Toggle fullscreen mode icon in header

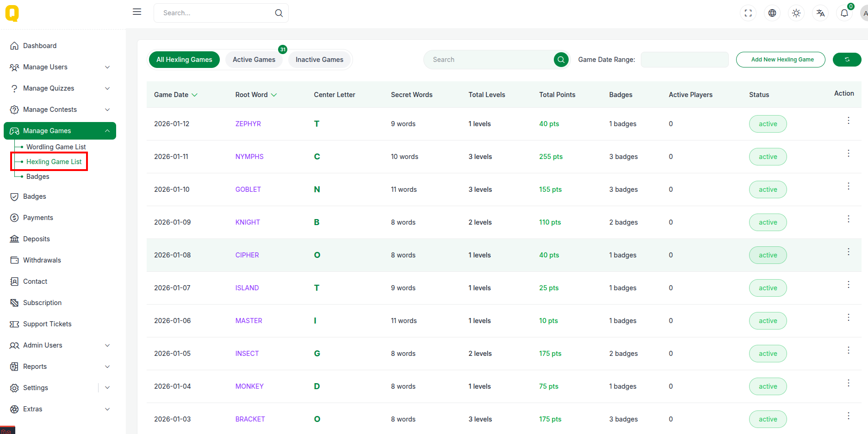[x=748, y=13]
